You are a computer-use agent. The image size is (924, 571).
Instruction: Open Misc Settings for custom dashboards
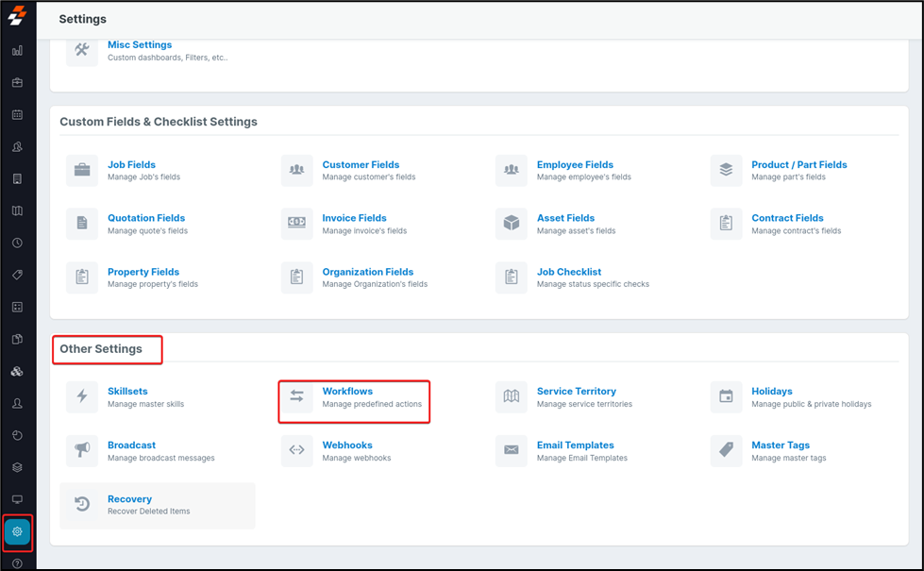[x=140, y=44]
